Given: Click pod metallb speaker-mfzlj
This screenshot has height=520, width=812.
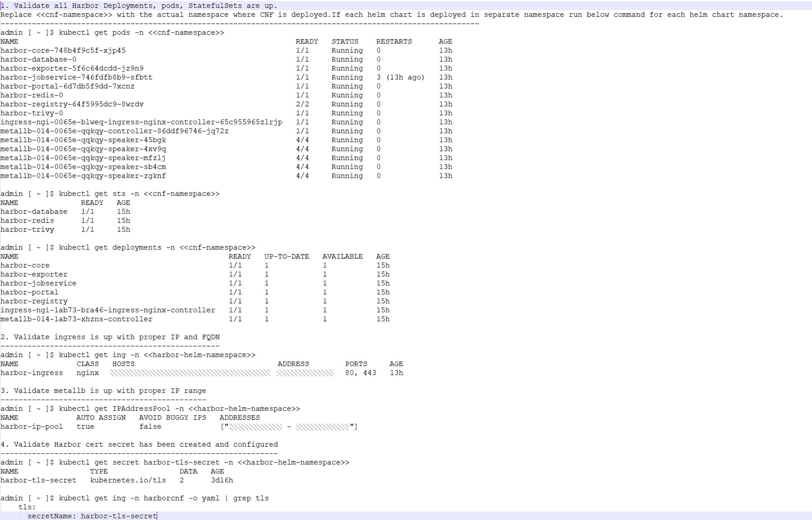Looking at the screenshot, I should (83, 158).
